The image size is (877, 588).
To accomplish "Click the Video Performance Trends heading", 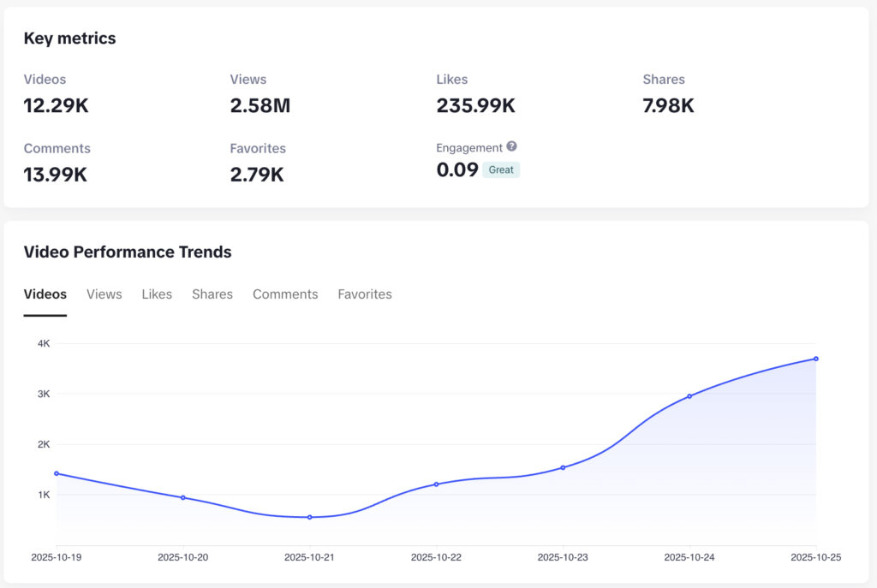I will pos(128,252).
